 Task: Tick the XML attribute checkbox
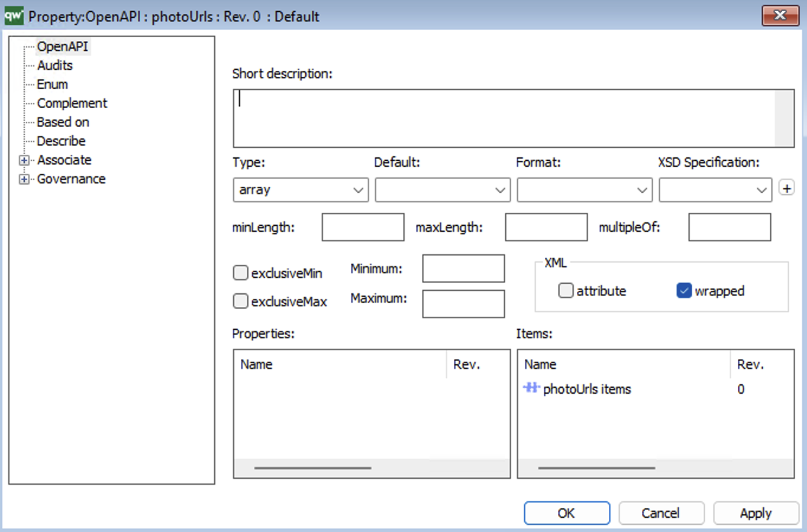point(566,290)
